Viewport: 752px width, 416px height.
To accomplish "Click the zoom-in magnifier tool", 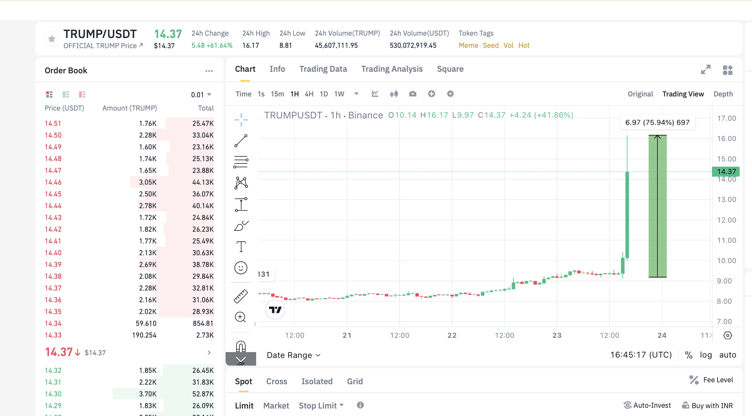I will click(241, 318).
